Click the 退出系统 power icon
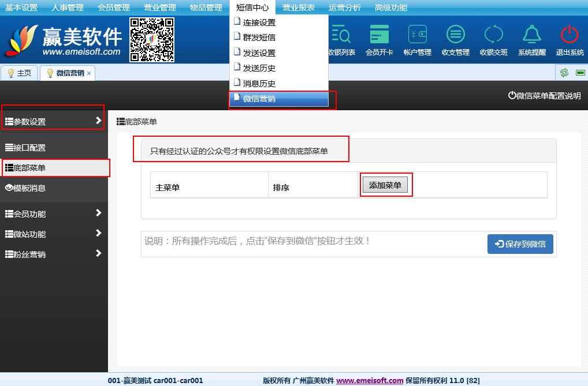588x386 pixels. tap(570, 36)
